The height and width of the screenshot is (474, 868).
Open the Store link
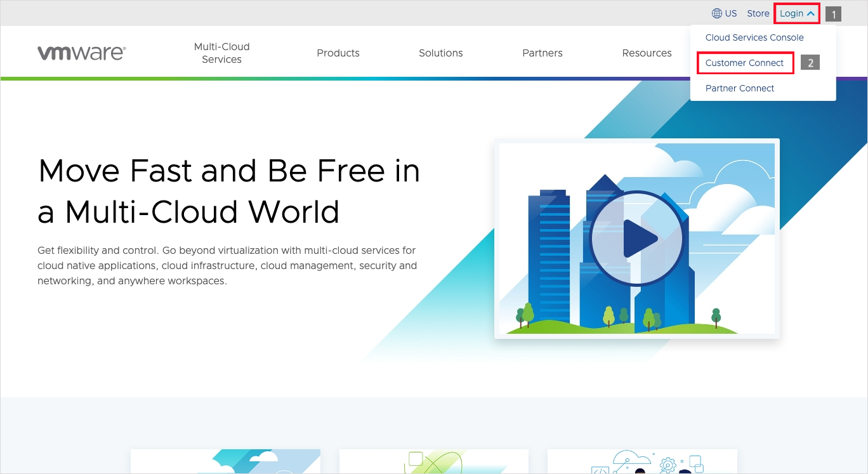click(758, 13)
